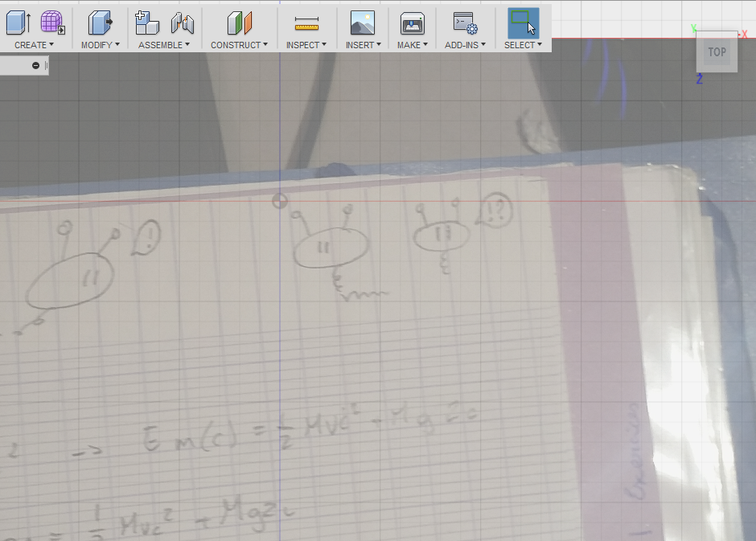
Task: Open the MODIFY dropdown menu
Action: click(100, 45)
